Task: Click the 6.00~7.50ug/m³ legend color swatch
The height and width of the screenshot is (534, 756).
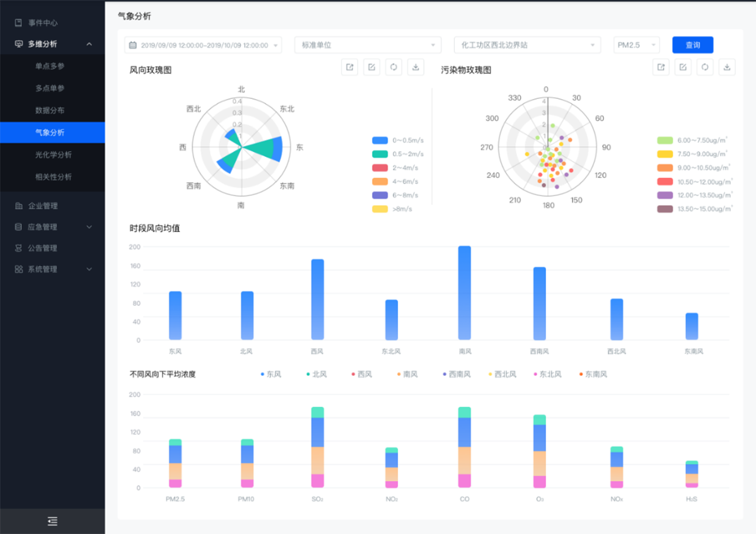Action: pos(665,141)
